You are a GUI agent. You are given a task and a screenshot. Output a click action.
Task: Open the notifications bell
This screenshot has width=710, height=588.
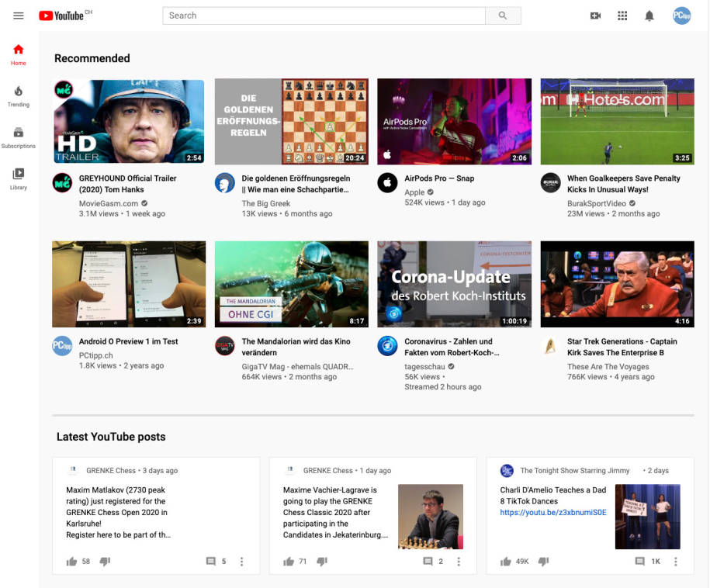tap(649, 16)
